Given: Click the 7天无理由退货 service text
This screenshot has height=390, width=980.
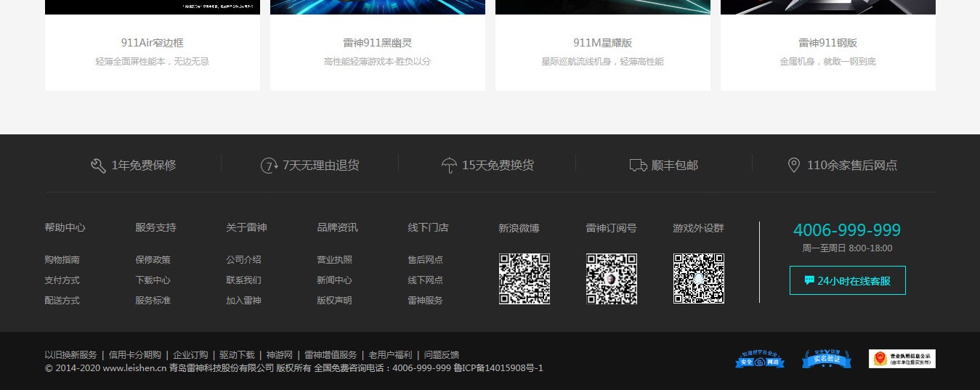Looking at the screenshot, I should 321,166.
